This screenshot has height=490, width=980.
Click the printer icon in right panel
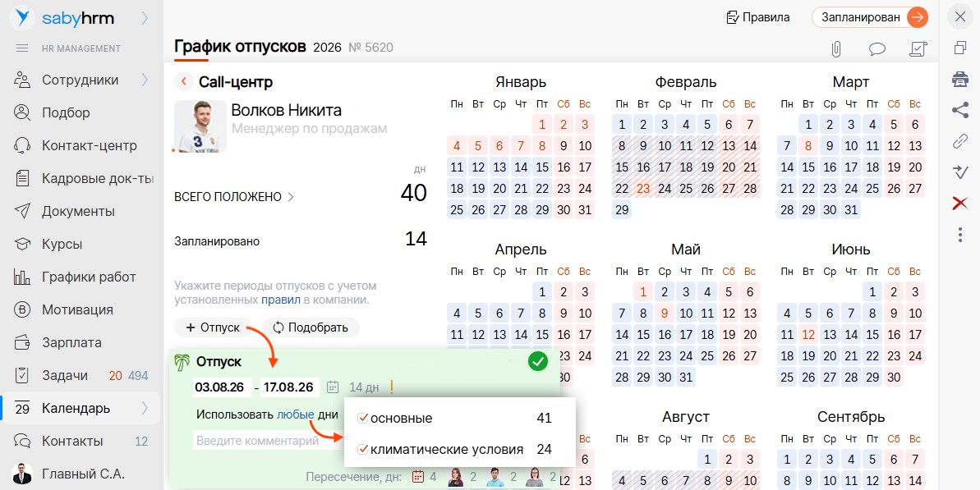[x=960, y=79]
